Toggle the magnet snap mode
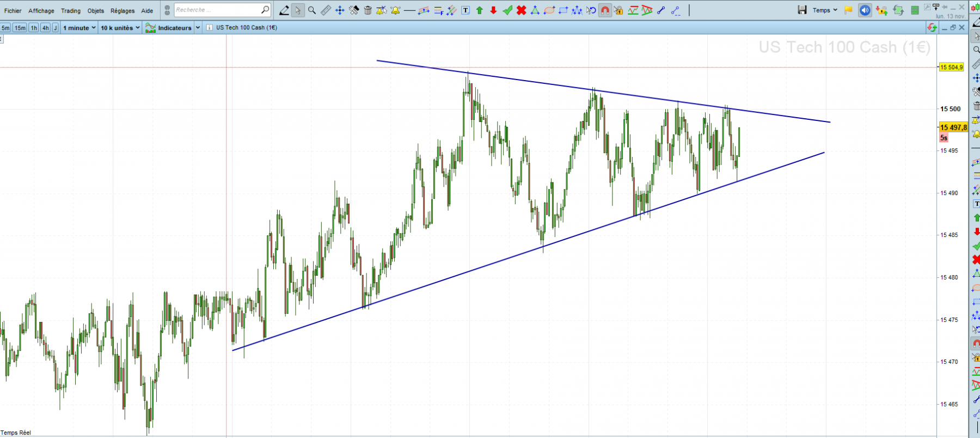Image resolution: width=980 pixels, height=438 pixels. (x=605, y=10)
